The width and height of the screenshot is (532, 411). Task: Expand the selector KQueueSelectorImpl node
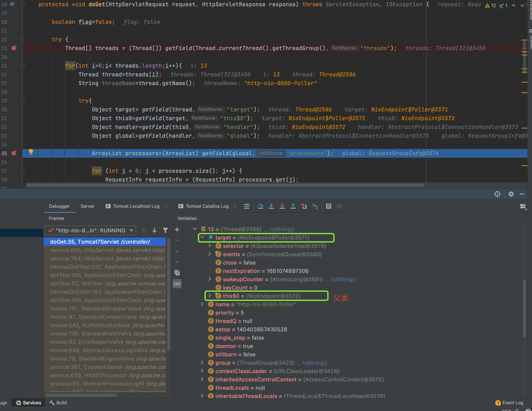210,246
